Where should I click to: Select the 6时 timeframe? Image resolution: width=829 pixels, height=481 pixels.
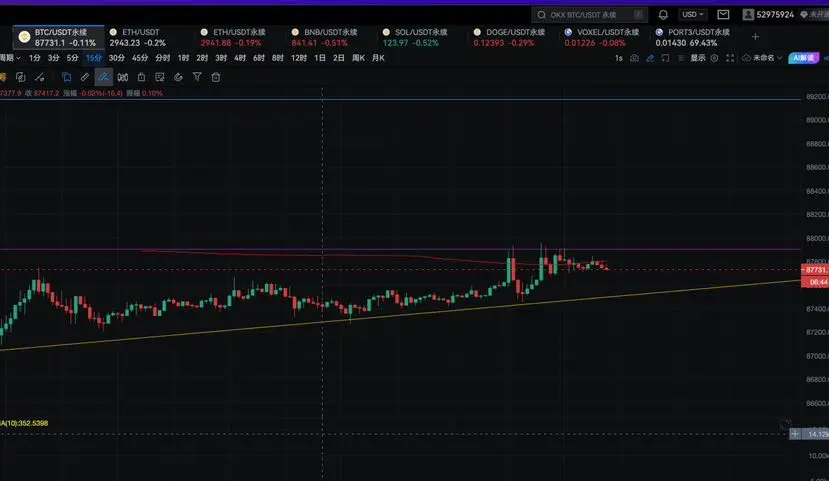[259, 58]
